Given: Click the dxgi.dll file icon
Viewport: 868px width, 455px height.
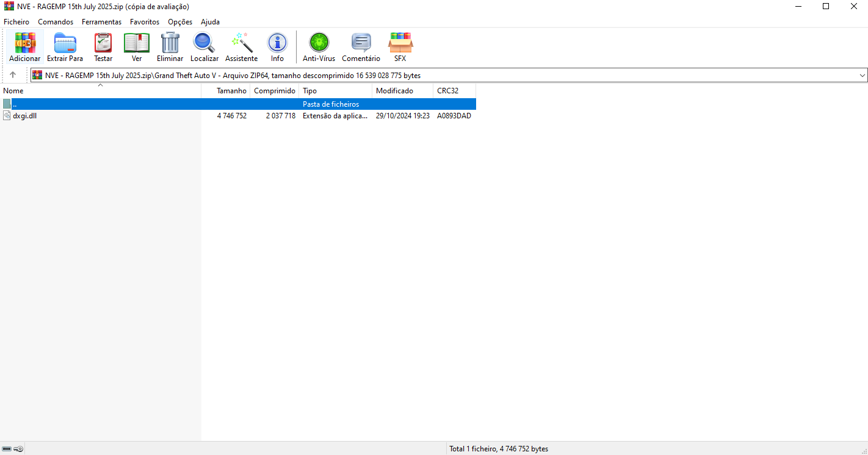Looking at the screenshot, I should 7,115.
